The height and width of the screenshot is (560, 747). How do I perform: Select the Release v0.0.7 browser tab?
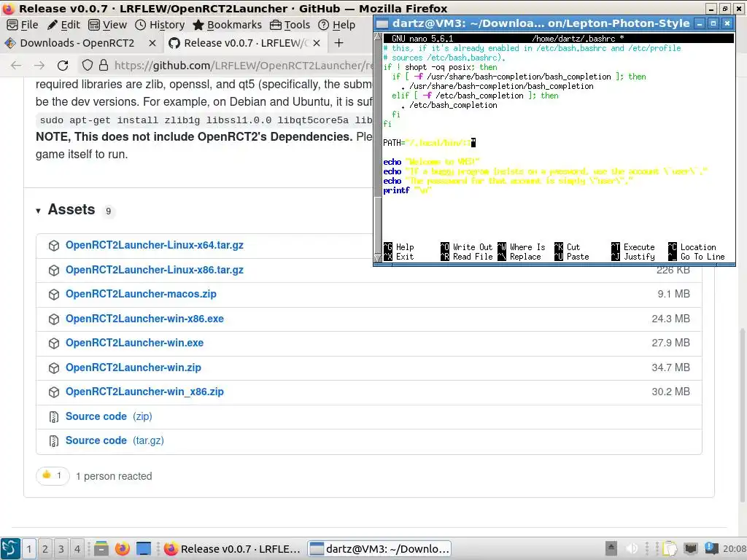pos(245,43)
